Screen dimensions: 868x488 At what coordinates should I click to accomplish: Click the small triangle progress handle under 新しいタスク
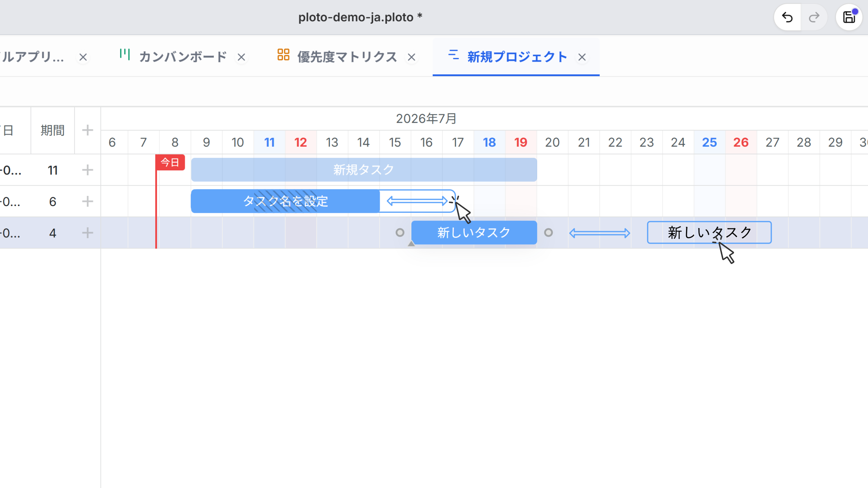click(x=411, y=243)
